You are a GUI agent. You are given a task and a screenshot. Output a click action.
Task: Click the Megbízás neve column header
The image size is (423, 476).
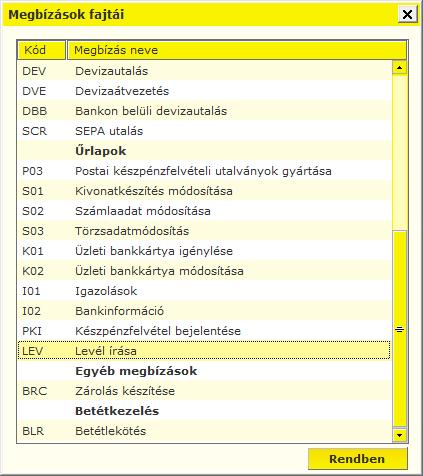click(x=237, y=50)
